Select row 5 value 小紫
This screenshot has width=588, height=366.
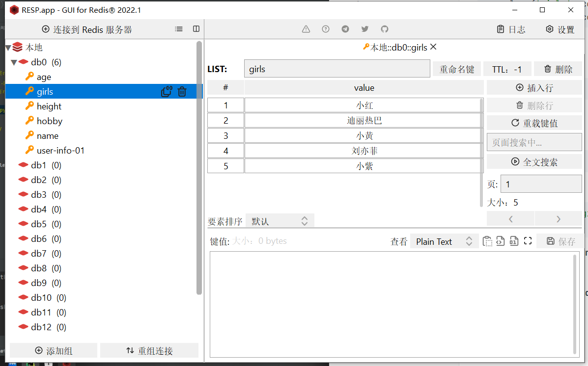coord(364,166)
